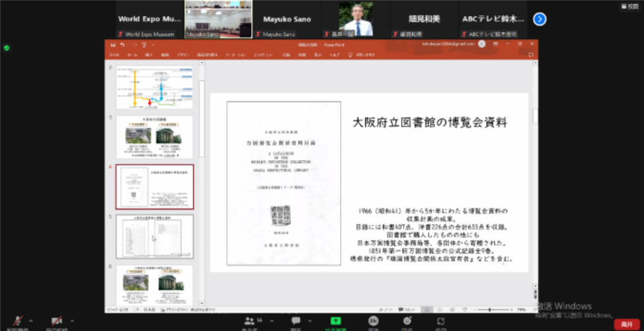Screen dimensions: 644x331
Task: Click the thumbnail panel scroll up arrow
Action: 201,63
